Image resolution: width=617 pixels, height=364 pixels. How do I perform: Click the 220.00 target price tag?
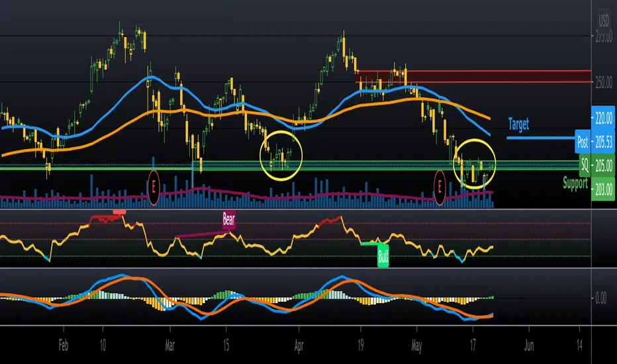603,118
